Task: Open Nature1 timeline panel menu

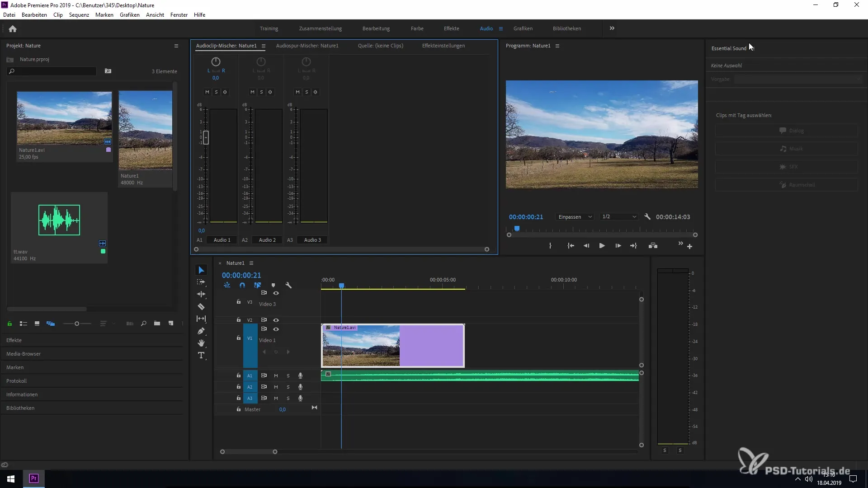Action: click(x=251, y=263)
